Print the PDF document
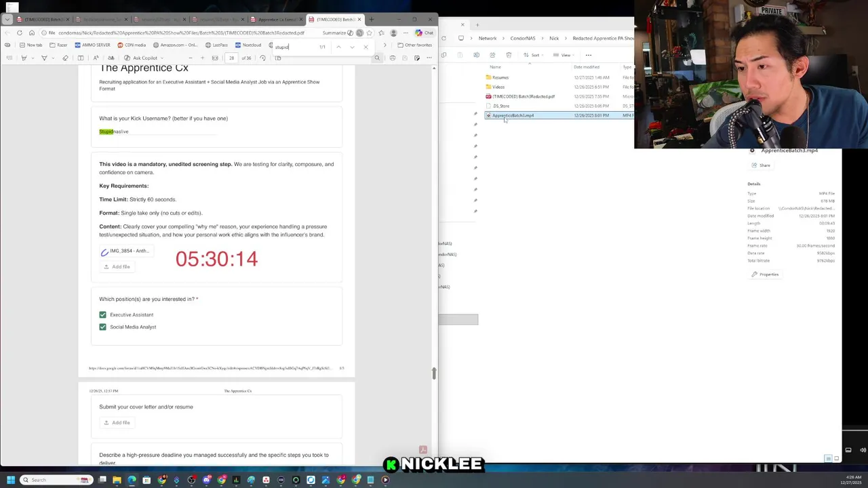Viewport: 868px width, 488px height. tap(393, 58)
